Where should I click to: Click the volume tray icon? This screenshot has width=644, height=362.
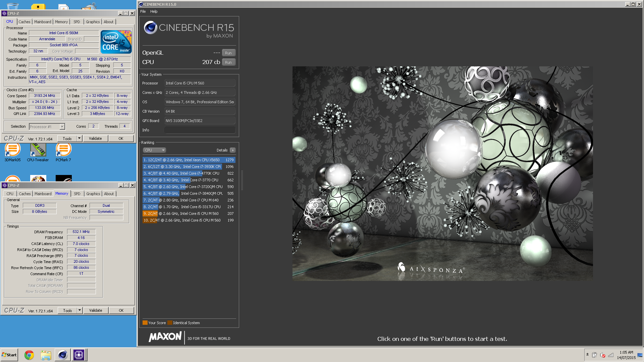(603, 355)
